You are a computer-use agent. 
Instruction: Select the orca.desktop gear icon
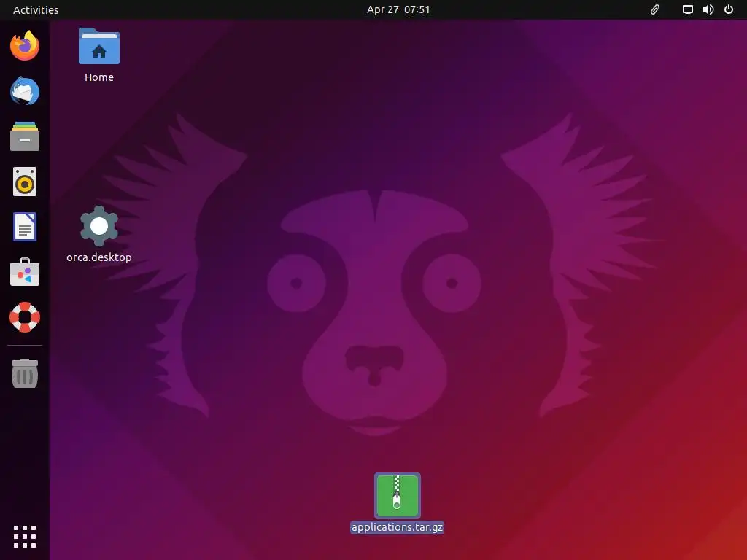[99, 226]
